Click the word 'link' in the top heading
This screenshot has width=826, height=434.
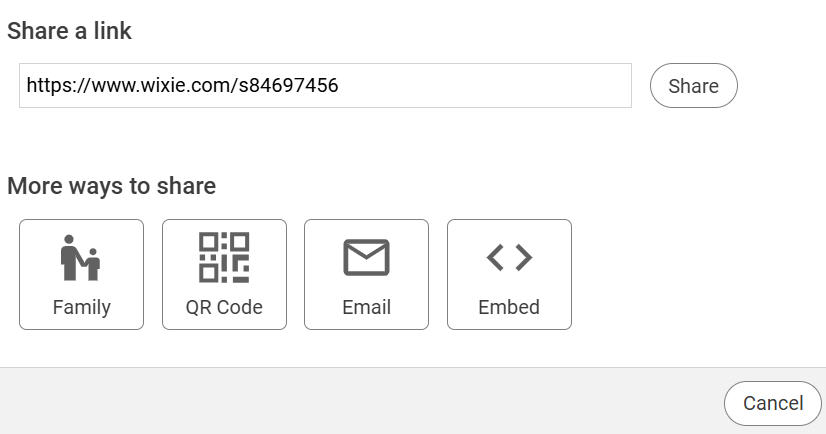coord(112,31)
